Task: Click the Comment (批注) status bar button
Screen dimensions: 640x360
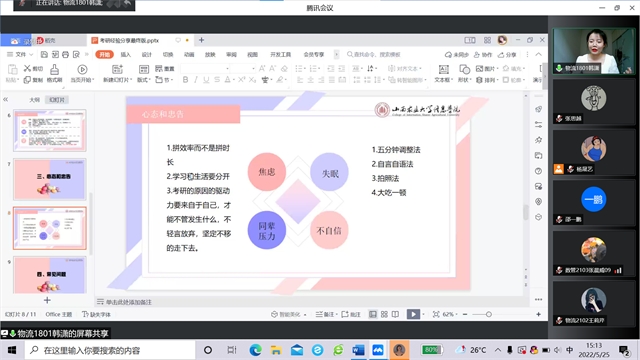Action: pyautogui.click(x=351, y=314)
